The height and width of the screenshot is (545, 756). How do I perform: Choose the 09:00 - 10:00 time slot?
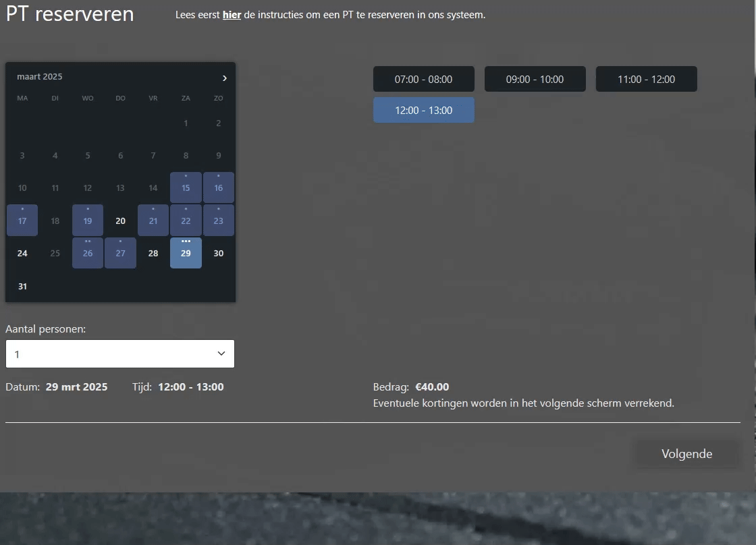(x=535, y=79)
